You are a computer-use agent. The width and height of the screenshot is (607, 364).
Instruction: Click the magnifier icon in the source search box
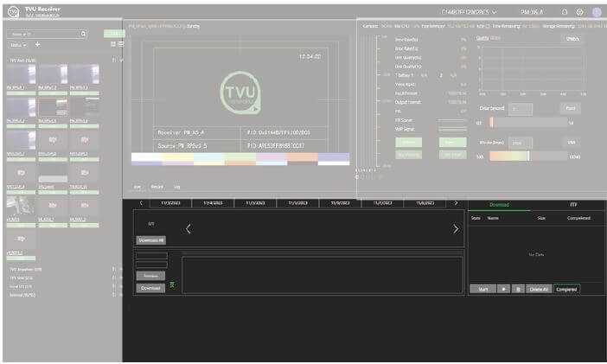83,34
